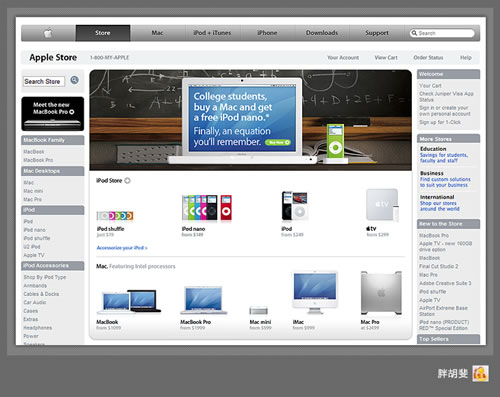Open the Mac mini product image

pos(259,311)
